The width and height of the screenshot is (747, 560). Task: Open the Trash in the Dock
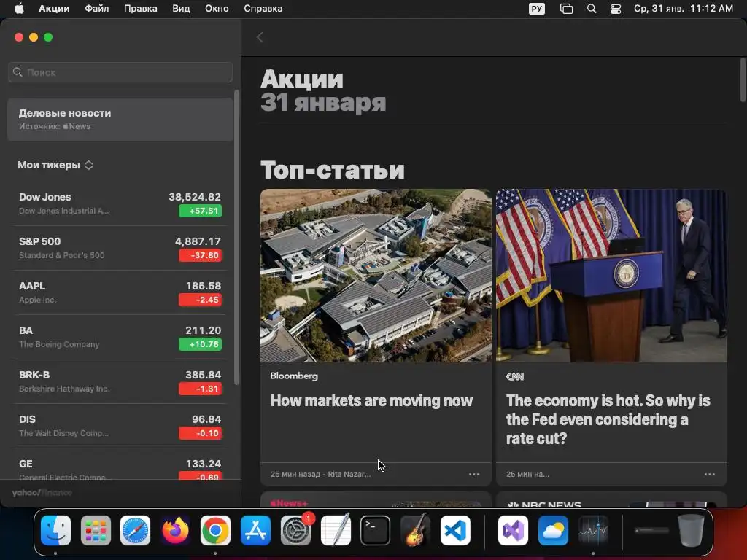tap(691, 530)
